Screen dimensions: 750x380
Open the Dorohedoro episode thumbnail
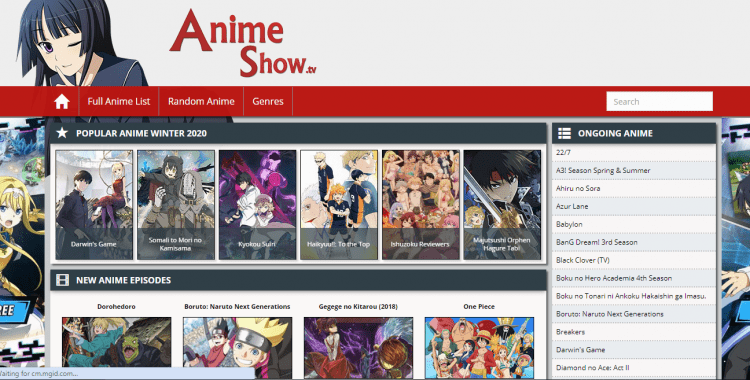(x=116, y=348)
